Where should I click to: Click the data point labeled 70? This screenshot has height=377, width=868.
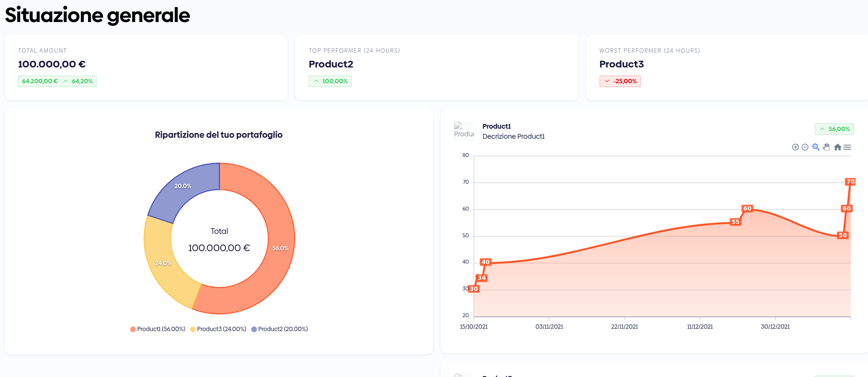(x=850, y=182)
